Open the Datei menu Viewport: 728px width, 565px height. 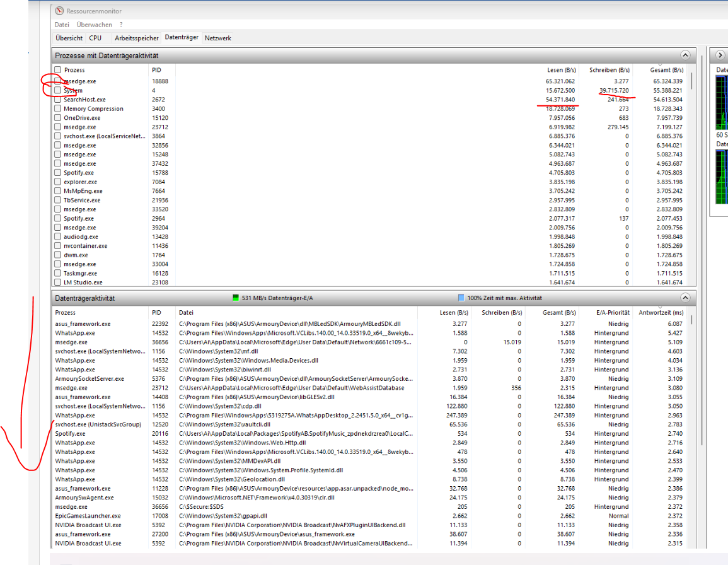pos(62,25)
